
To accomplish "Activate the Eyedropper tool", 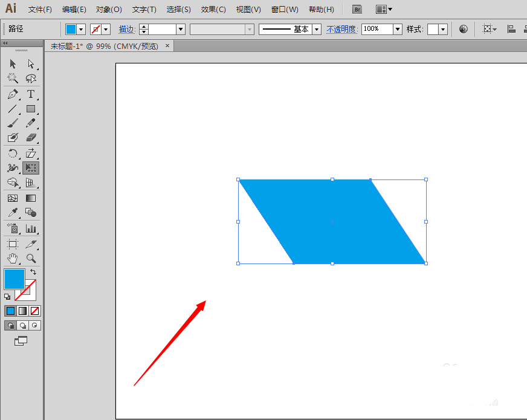I will coord(13,213).
